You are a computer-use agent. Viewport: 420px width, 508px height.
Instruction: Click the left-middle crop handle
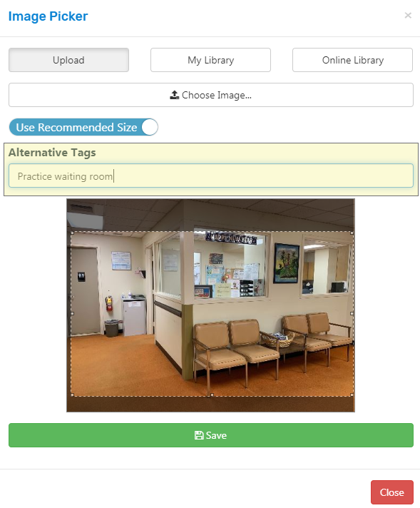(x=72, y=314)
